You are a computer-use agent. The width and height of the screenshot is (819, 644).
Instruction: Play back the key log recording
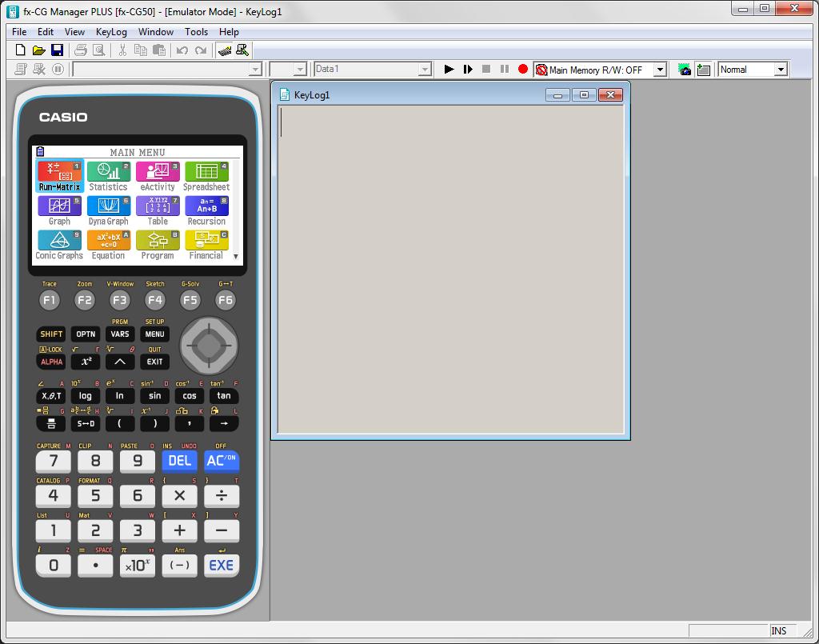point(449,69)
